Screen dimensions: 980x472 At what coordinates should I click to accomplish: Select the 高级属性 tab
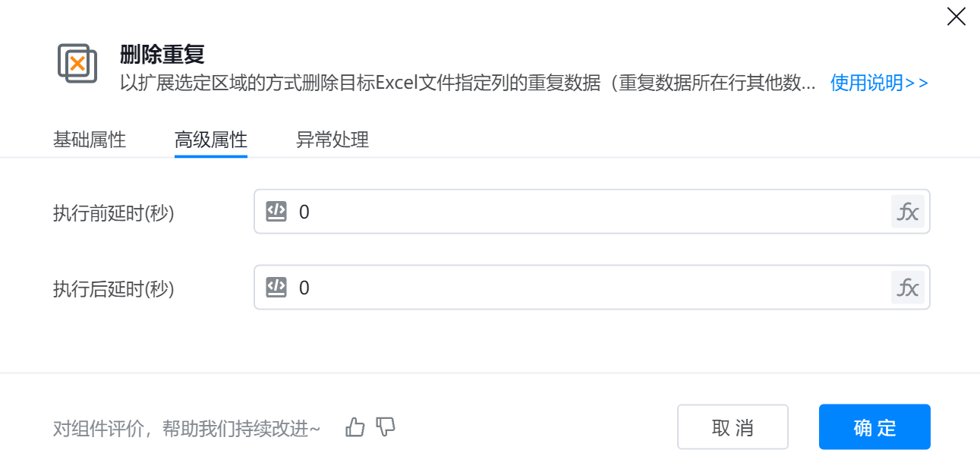(211, 140)
